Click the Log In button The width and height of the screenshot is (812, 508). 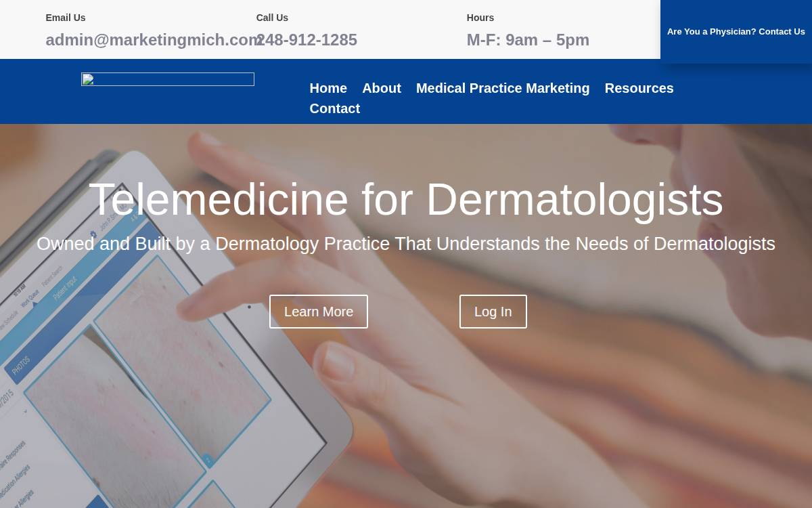493,312
